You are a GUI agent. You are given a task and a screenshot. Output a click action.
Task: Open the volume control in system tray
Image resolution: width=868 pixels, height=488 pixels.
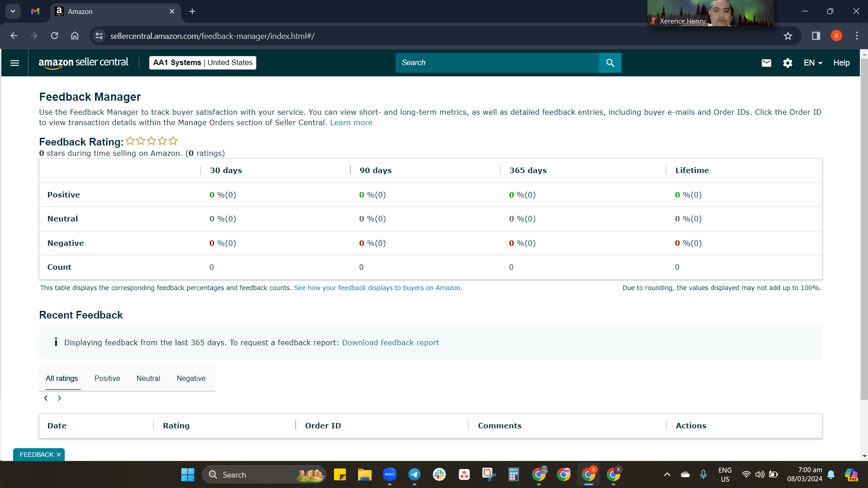pyautogui.click(x=759, y=474)
